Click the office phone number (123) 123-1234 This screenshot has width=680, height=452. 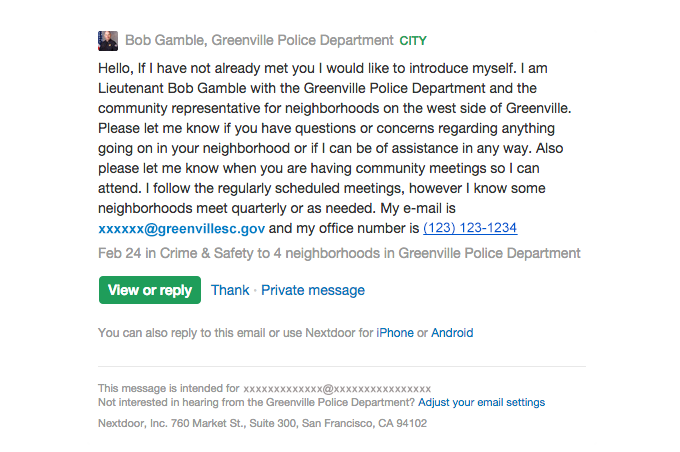coord(469,228)
